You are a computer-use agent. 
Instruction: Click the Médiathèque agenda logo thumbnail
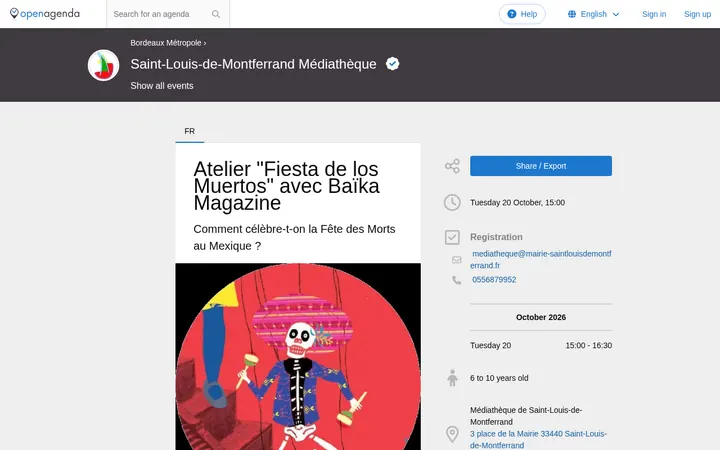click(103, 65)
